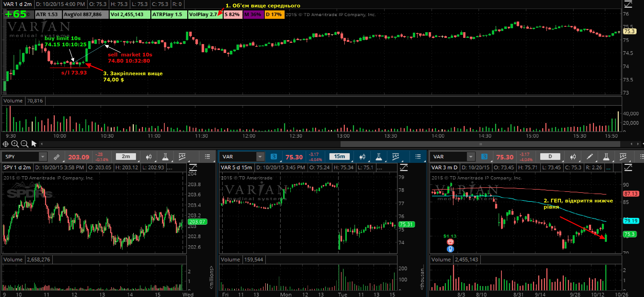Expand the cyan ellipsis in the VAR daily chart header
This screenshot has height=297, width=644.
tap(608, 168)
